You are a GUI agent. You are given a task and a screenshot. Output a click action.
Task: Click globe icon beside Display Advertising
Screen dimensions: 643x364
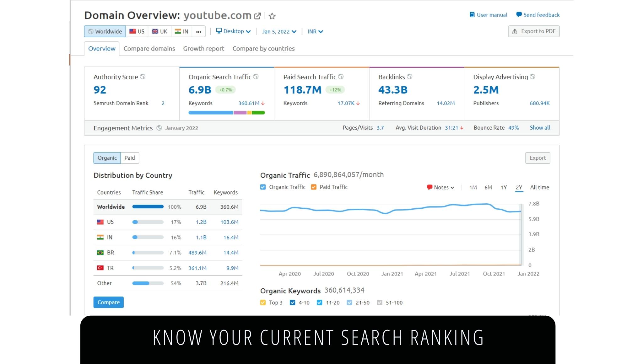pyautogui.click(x=532, y=77)
